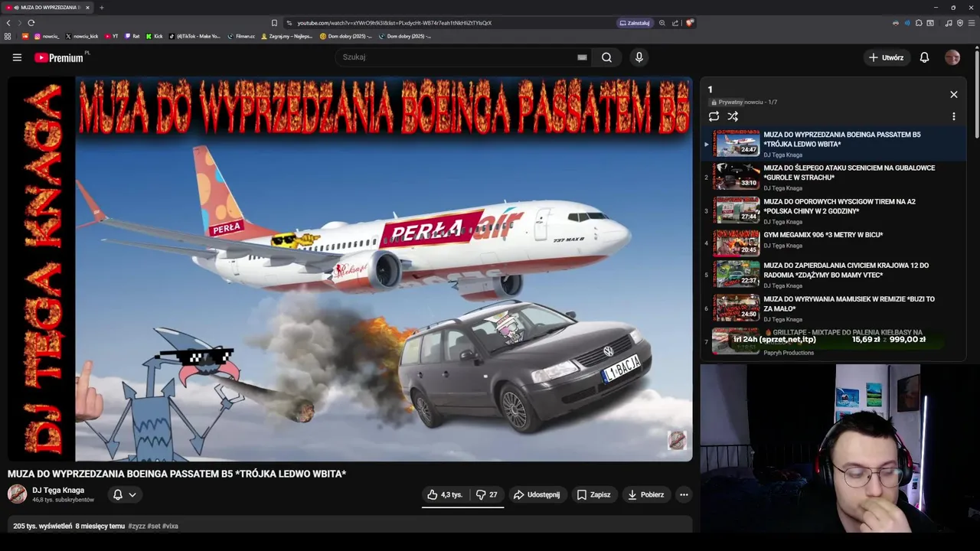This screenshot has width=980, height=551.
Task: Open media control music note icon
Action: click(949, 23)
